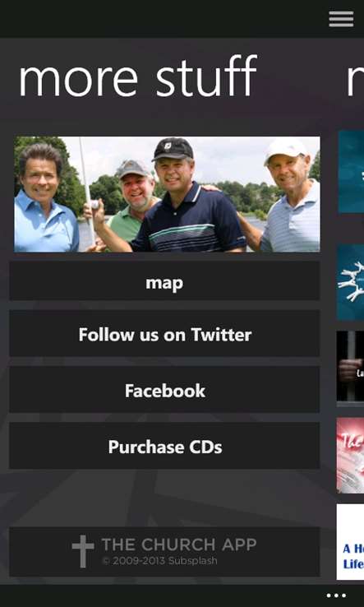Select Purchase CDs
The image size is (364, 607).
[164, 446]
